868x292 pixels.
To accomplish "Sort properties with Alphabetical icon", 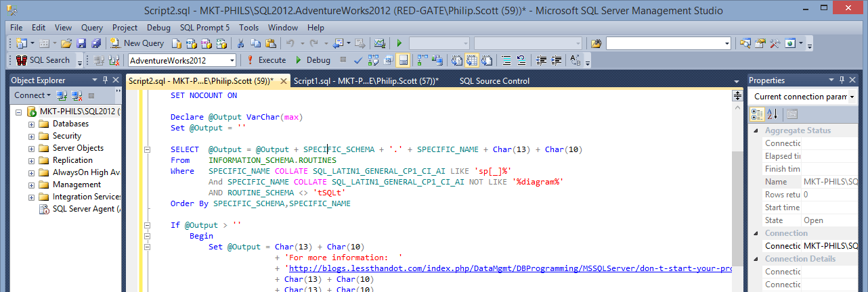I will click(772, 114).
